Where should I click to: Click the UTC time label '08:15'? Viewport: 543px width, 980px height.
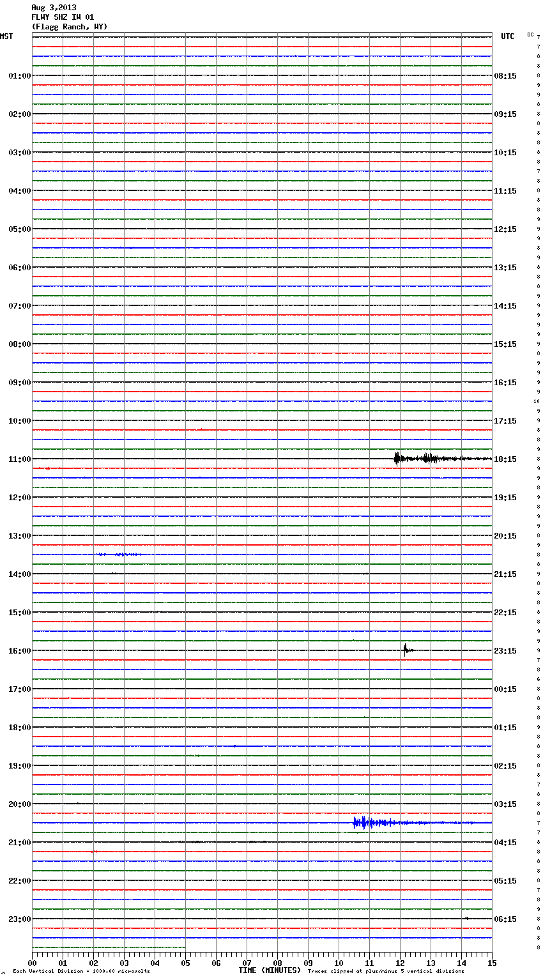[505, 76]
